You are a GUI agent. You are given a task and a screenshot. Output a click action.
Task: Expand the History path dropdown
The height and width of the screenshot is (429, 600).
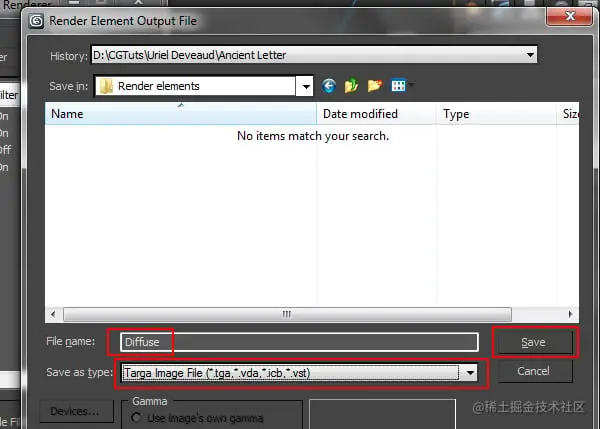(530, 55)
